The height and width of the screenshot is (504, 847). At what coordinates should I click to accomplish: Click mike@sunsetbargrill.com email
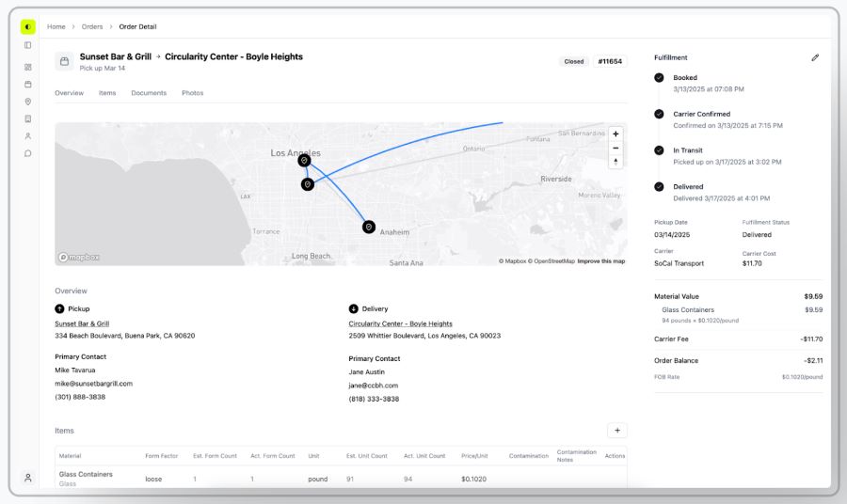point(93,384)
